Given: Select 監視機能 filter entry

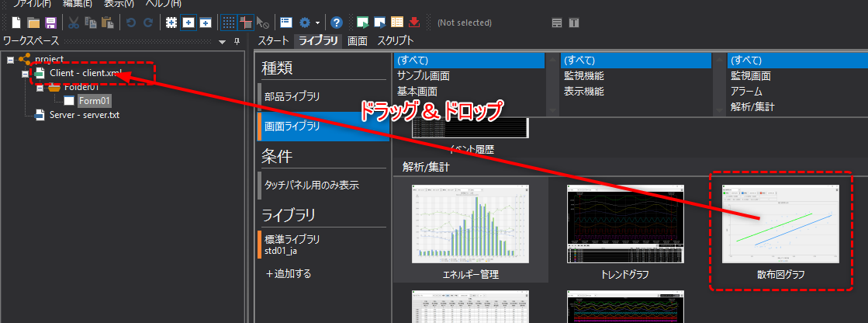Looking at the screenshot, I should pyautogui.click(x=583, y=76).
